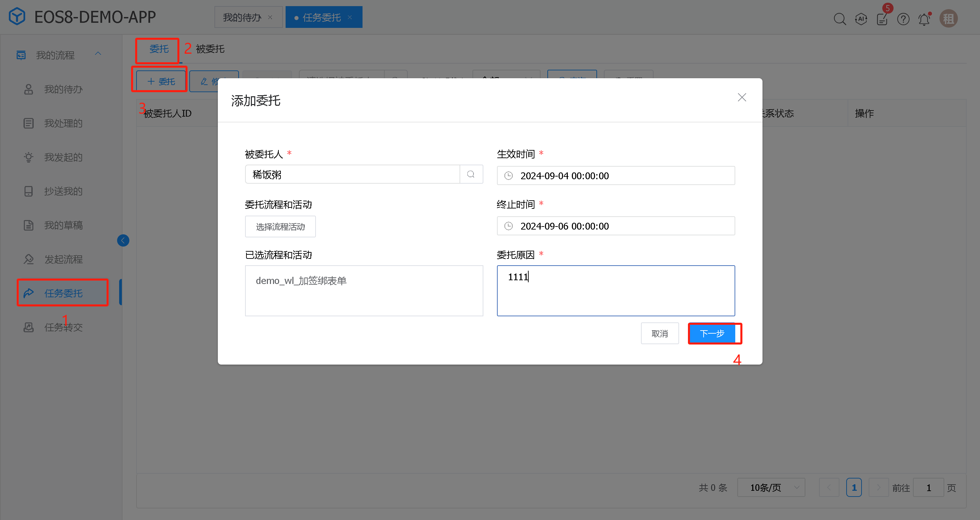Click the help question mark icon
This screenshot has height=520, width=980.
[903, 19]
